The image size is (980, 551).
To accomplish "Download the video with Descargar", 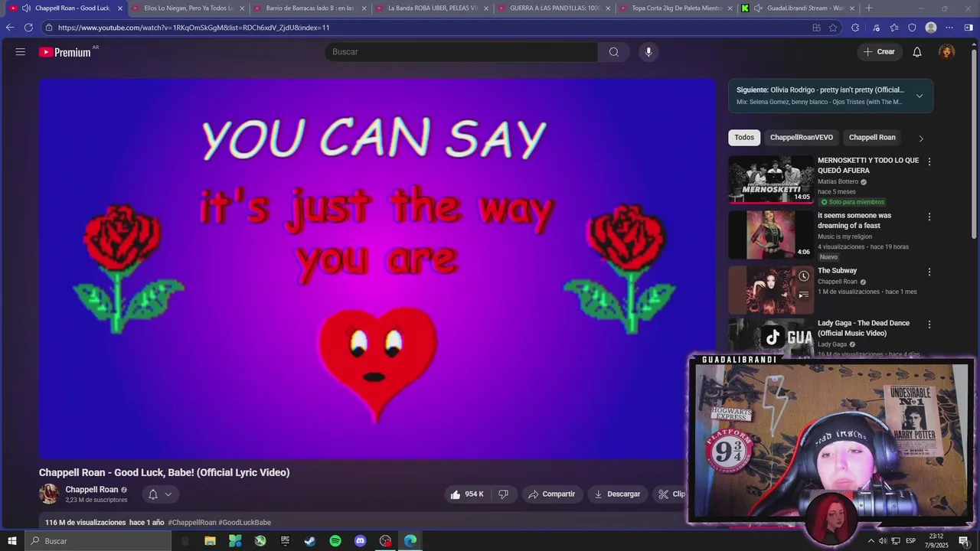I will click(617, 494).
